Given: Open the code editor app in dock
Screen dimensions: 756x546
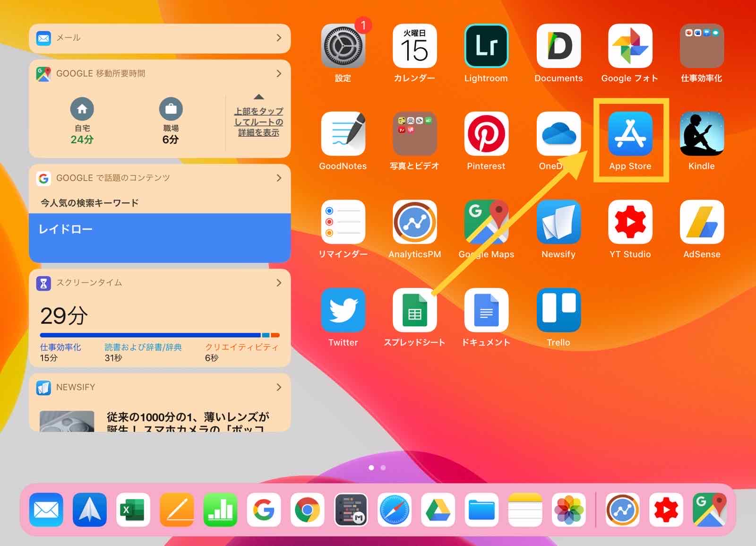Looking at the screenshot, I should (351, 510).
